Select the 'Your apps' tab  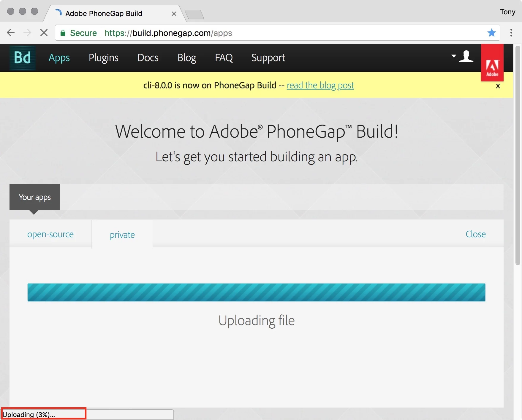[x=35, y=197]
